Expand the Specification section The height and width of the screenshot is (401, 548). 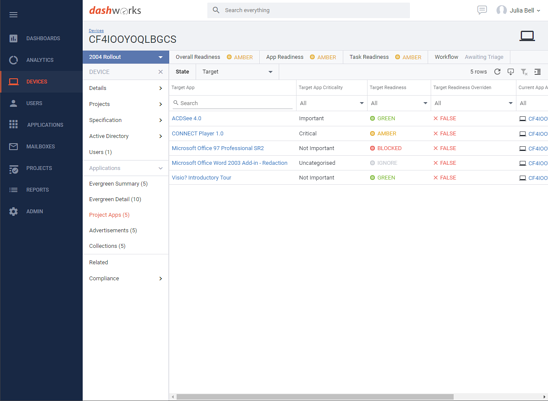(126, 120)
